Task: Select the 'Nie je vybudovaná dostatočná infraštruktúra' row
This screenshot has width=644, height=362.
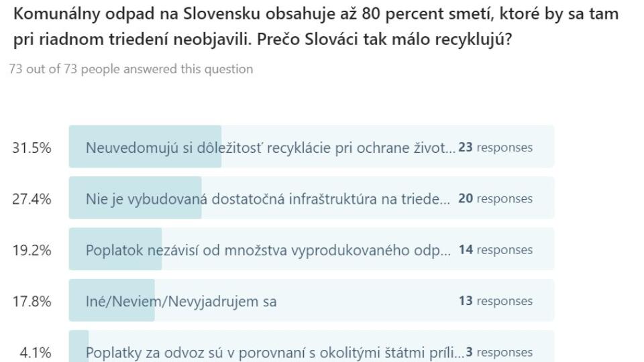Action: coord(311,198)
